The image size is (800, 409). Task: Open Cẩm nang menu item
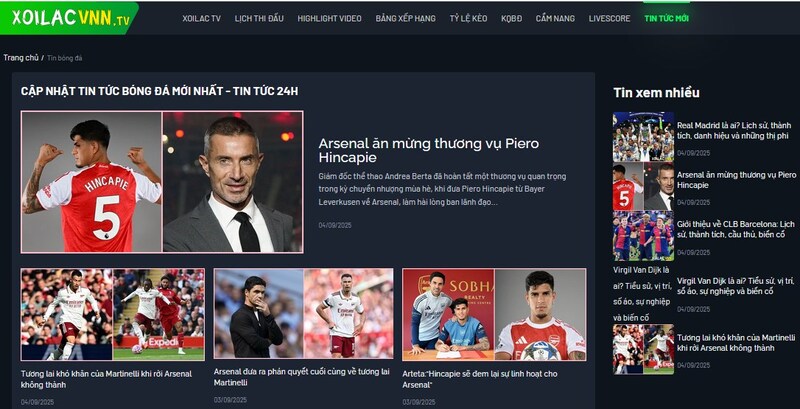click(x=555, y=18)
